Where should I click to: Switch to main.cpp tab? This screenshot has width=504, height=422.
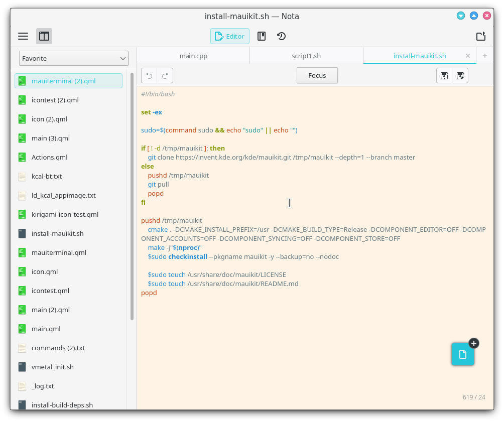(x=193, y=56)
